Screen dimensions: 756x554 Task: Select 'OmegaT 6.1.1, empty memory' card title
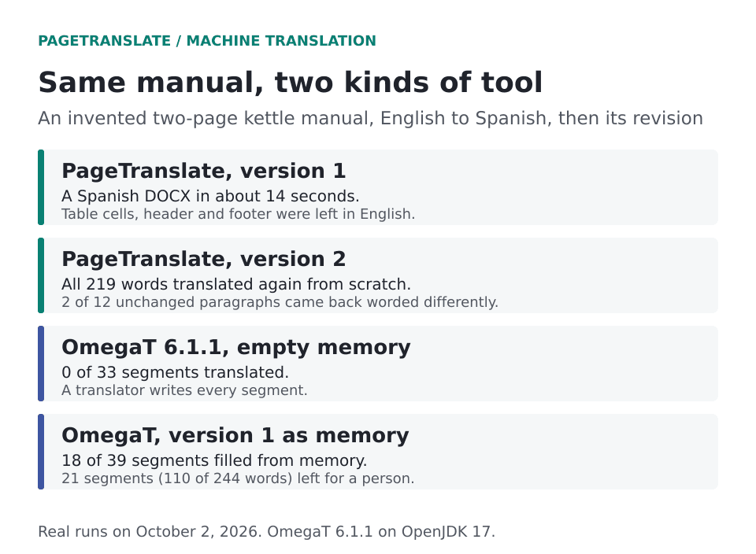(236, 347)
